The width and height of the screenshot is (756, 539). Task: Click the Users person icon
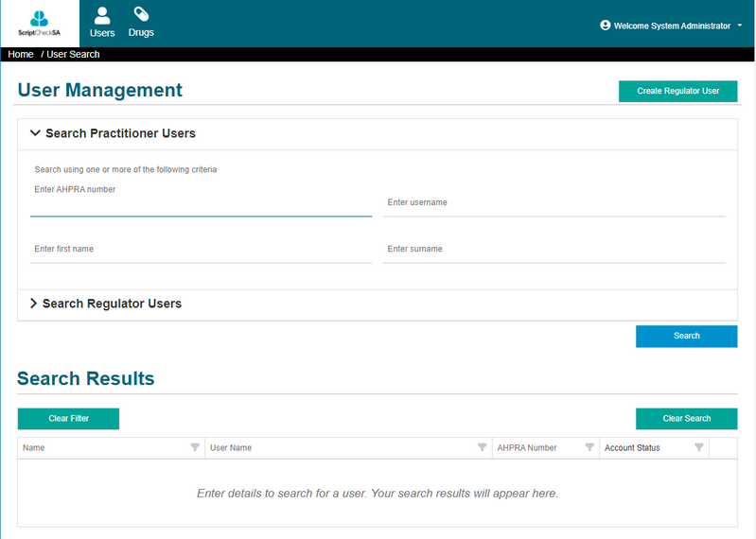point(102,15)
